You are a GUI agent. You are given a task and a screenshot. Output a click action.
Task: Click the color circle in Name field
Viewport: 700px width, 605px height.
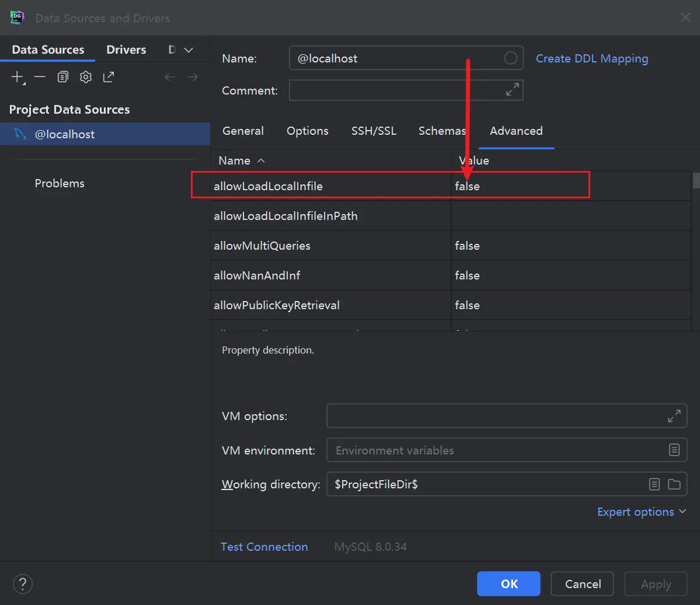[x=510, y=58]
